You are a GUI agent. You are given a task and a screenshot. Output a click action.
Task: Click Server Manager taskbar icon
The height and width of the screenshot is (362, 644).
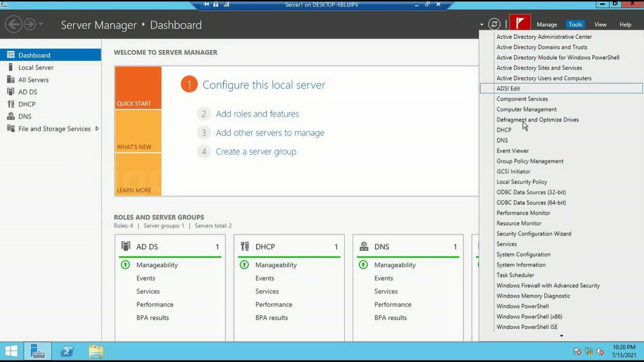[38, 351]
